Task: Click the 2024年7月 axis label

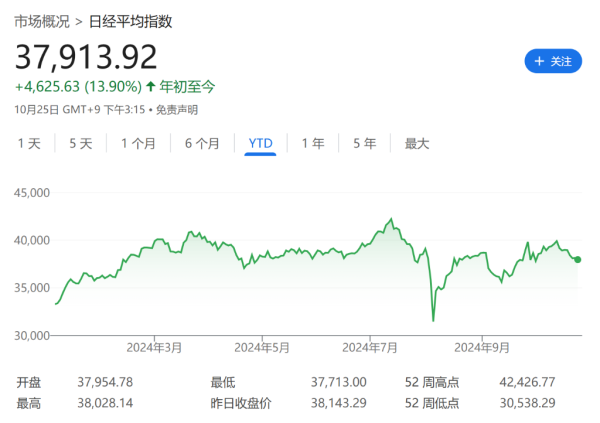Action: [370, 348]
